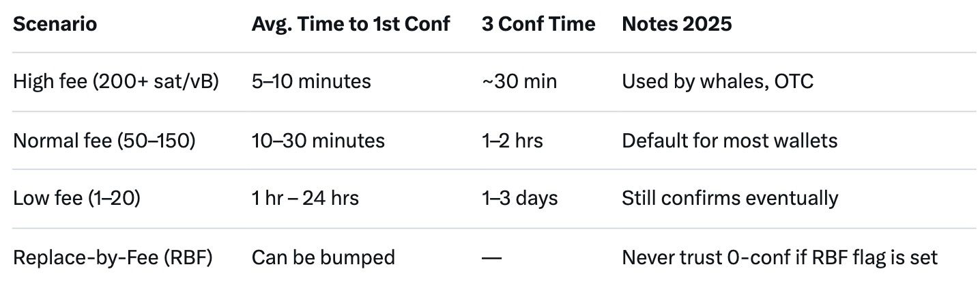Viewport: 980px width, 295px height.
Task: Click the ~30 min cell
Action: point(519,82)
